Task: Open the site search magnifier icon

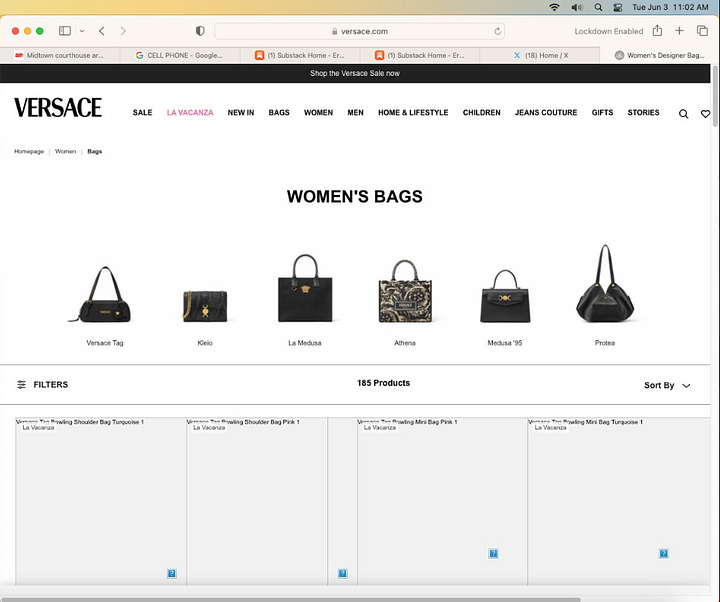Action: (x=683, y=114)
